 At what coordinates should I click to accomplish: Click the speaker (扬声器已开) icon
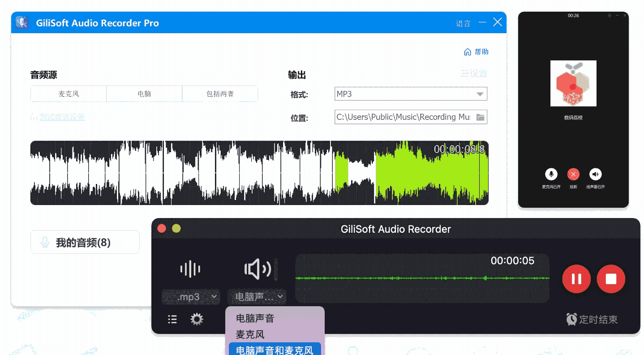click(x=595, y=174)
